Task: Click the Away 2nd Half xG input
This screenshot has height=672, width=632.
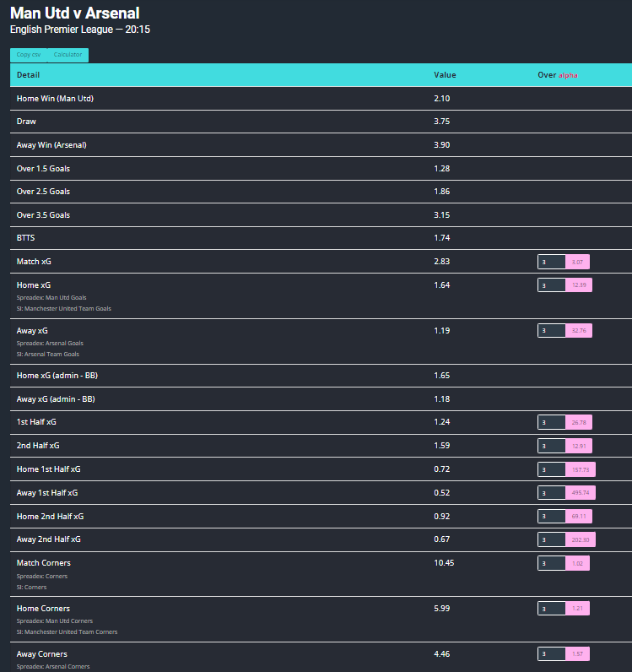Action: point(552,540)
